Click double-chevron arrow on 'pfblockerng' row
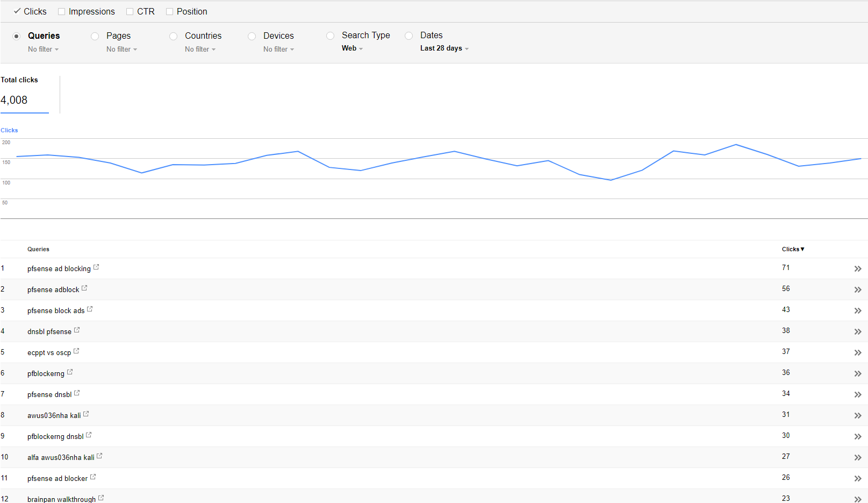868x503 pixels. pos(857,374)
